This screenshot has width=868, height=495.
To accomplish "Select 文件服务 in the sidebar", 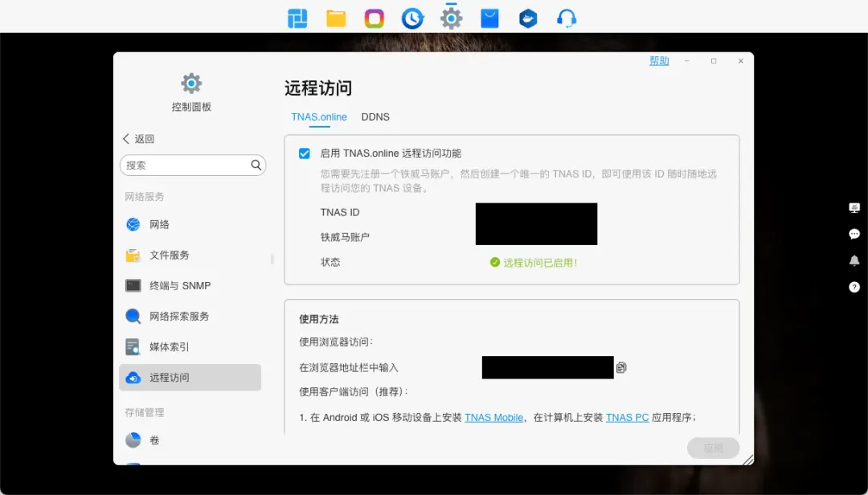I will (x=170, y=255).
